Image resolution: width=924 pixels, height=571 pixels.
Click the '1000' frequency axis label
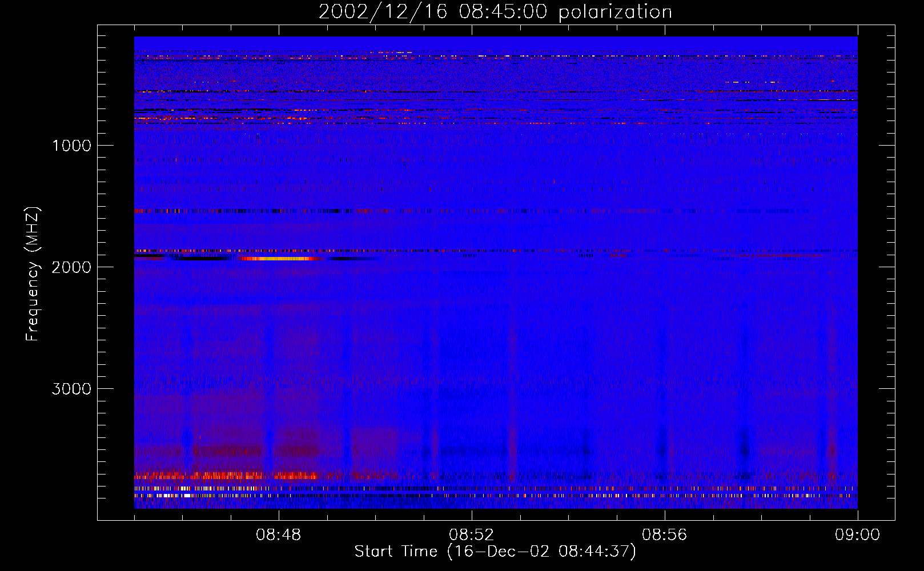click(x=72, y=146)
